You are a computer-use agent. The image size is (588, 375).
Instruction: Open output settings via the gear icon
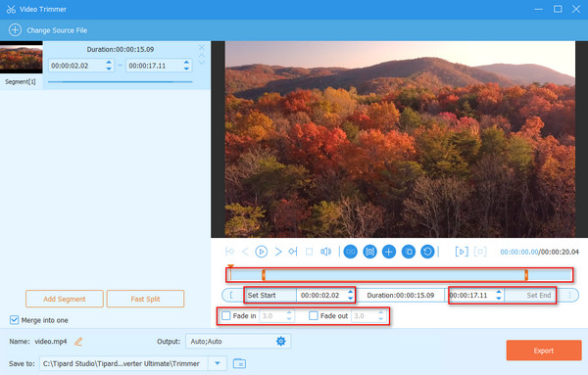pyautogui.click(x=281, y=341)
